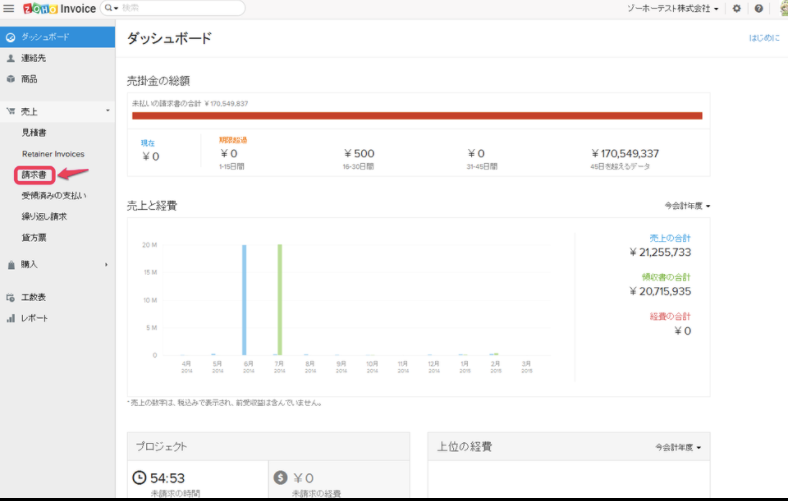Click the 領収書の合計 legend label
This screenshot has width=788, height=501.
pos(666,277)
